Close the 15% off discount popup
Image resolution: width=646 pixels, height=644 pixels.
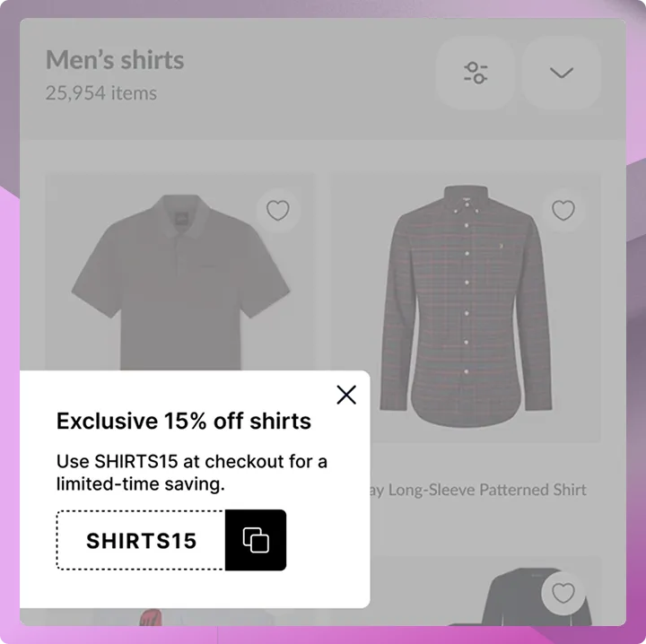[x=346, y=395]
